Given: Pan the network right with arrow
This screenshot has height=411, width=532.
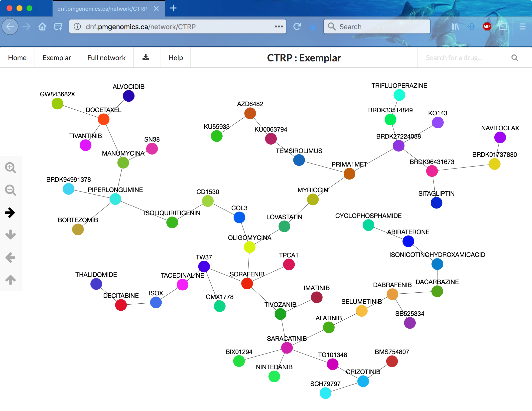Looking at the screenshot, I should click(x=10, y=212).
